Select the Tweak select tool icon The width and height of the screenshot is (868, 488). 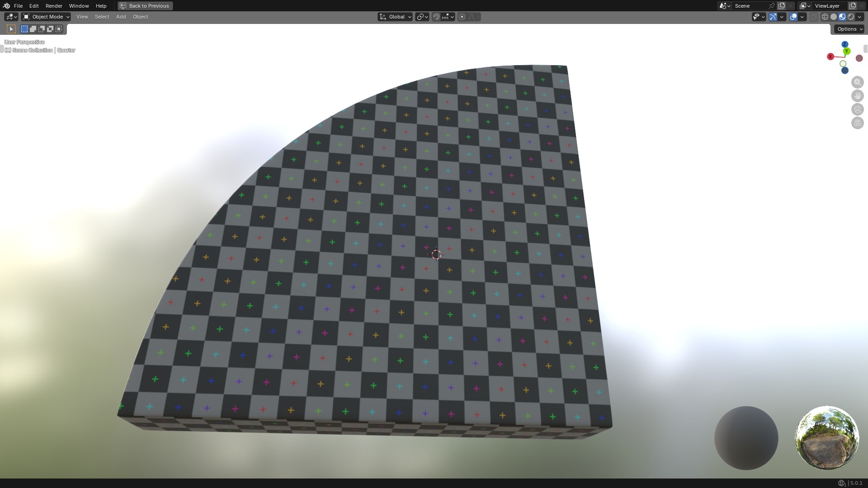[11, 29]
